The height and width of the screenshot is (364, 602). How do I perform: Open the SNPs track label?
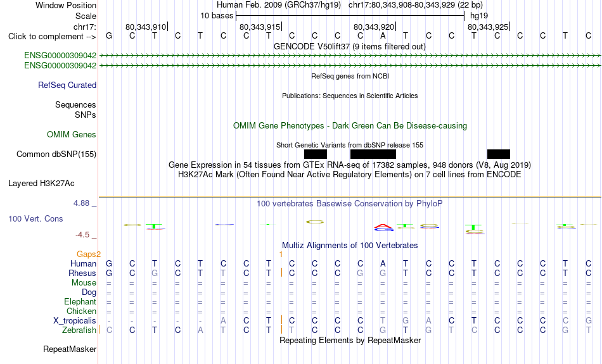click(86, 115)
